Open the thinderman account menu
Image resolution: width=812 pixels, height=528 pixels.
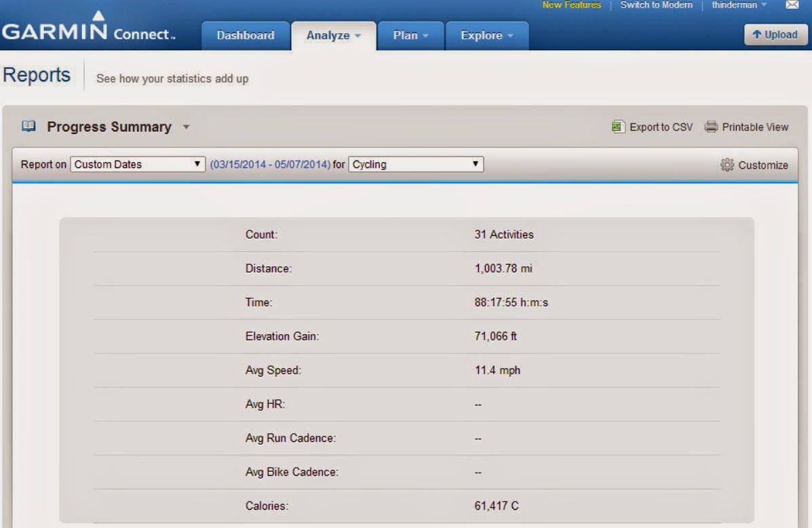(x=739, y=5)
